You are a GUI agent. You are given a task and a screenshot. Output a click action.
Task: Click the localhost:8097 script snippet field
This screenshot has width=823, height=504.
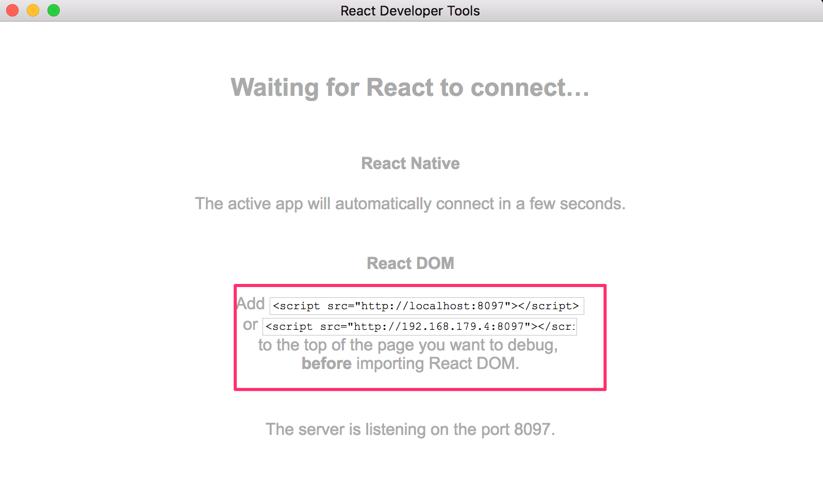pyautogui.click(x=427, y=306)
